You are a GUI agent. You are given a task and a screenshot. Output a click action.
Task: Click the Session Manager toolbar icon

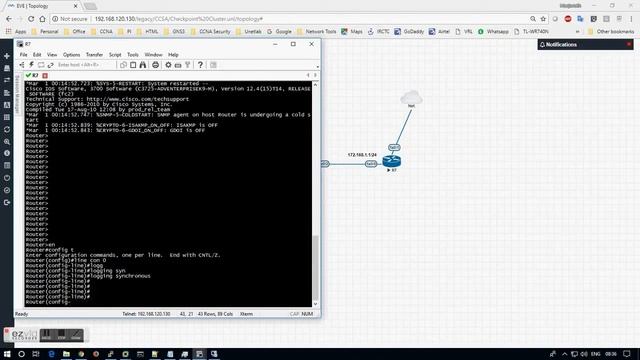tap(22, 65)
